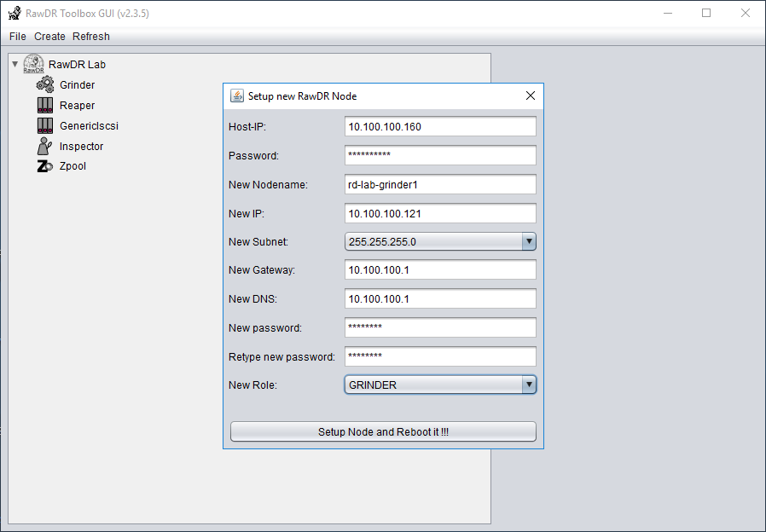This screenshot has width=766, height=532.
Task: Focus the New Gateway field
Action: pos(440,269)
